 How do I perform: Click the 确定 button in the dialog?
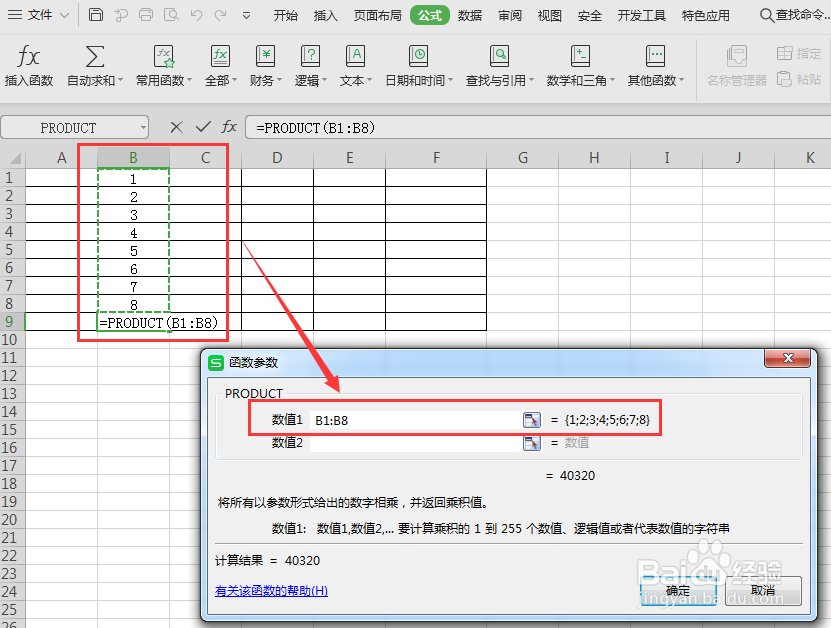click(678, 591)
